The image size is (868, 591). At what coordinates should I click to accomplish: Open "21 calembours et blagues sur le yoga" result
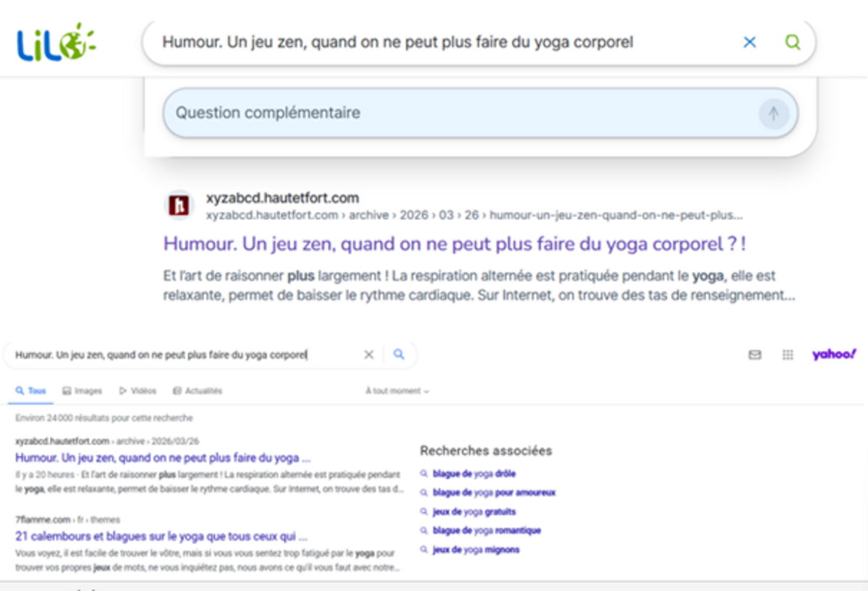(162, 537)
